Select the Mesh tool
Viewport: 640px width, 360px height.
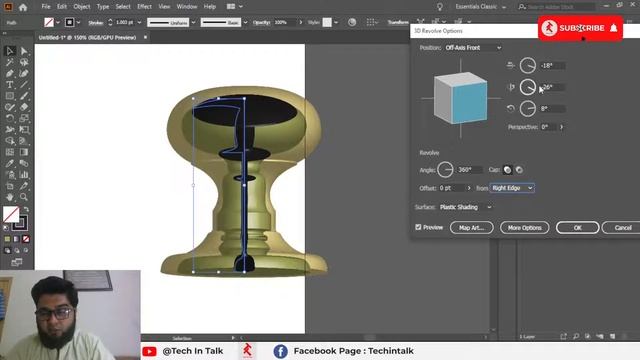tap(10, 152)
